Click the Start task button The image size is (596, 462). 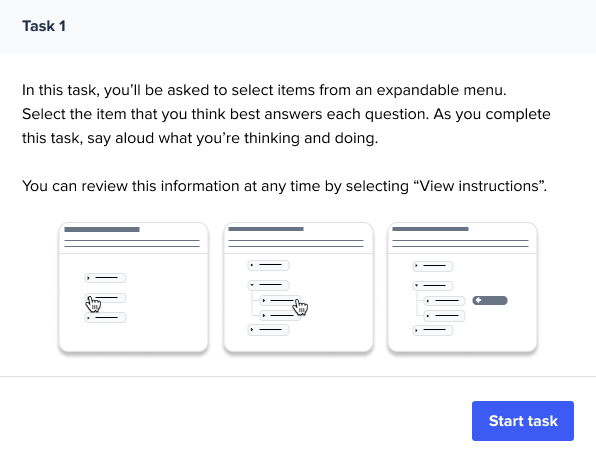[x=523, y=421]
